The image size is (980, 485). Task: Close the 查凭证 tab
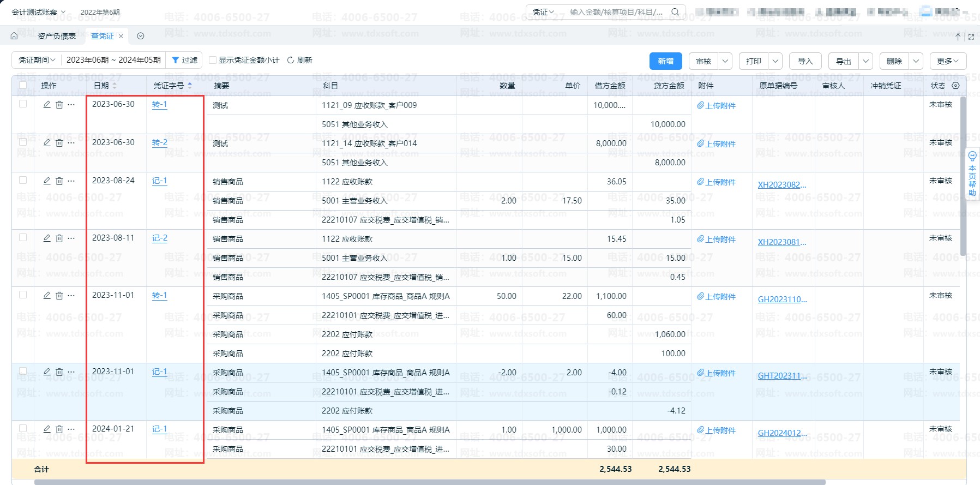[121, 36]
